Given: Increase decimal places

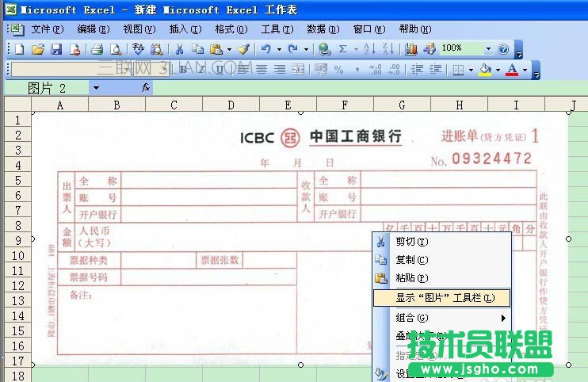Looking at the screenshot, I should click(376, 70).
